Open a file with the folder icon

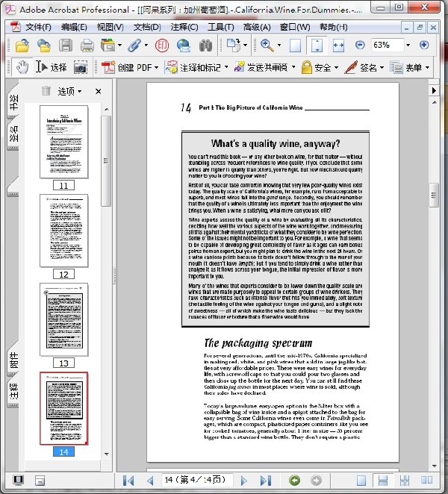22,46
